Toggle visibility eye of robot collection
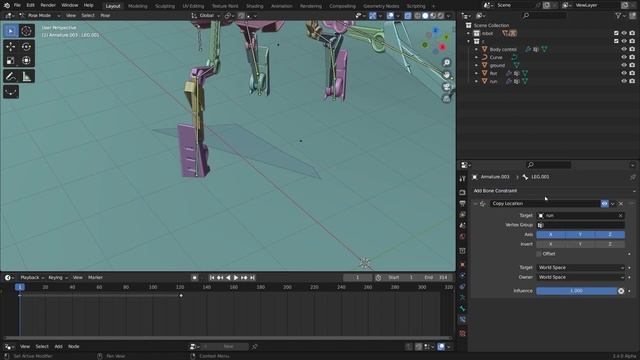Screen dimensions: 640x360 (x=624, y=33)
